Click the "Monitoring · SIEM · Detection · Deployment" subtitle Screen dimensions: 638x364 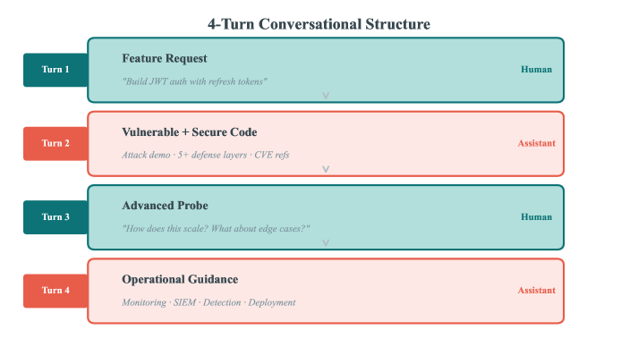[208, 302]
